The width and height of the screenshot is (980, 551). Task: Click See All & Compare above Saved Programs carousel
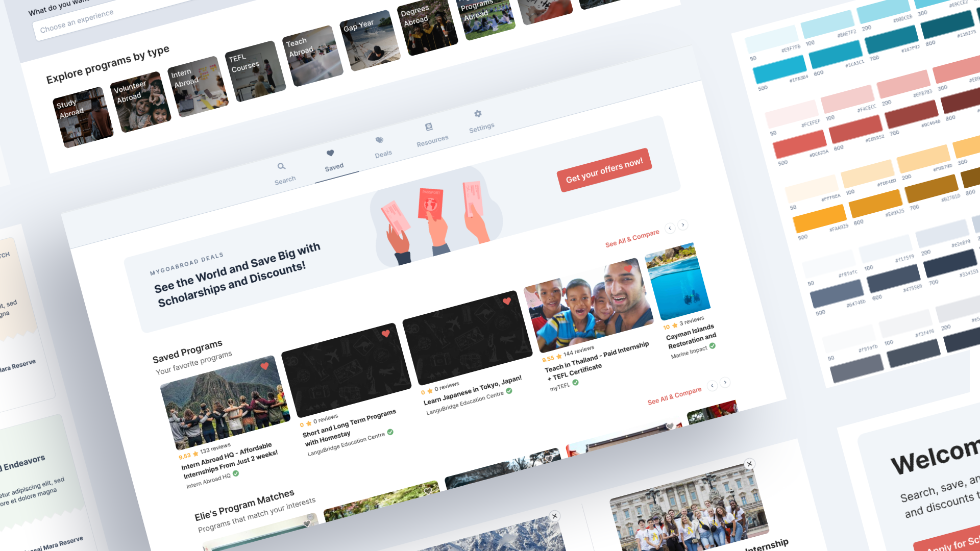point(632,238)
